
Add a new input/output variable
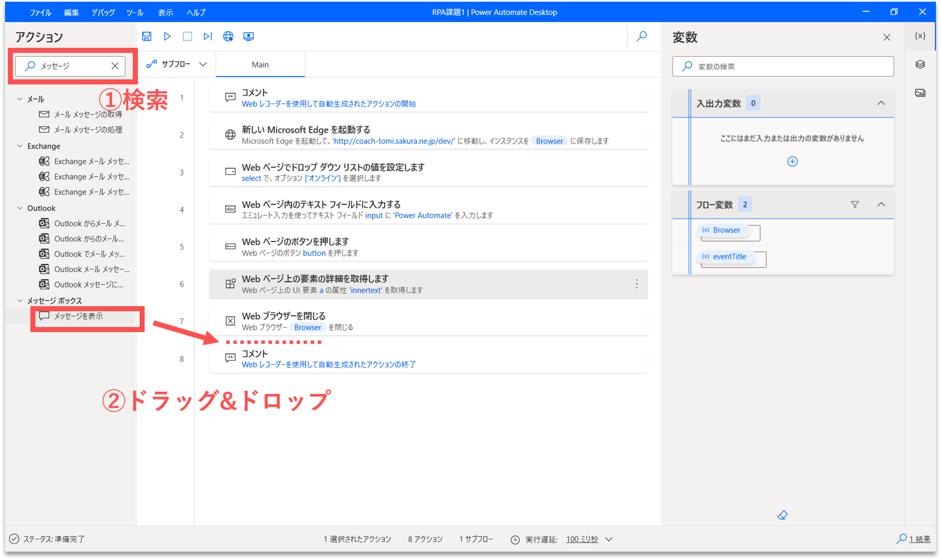[x=792, y=162]
